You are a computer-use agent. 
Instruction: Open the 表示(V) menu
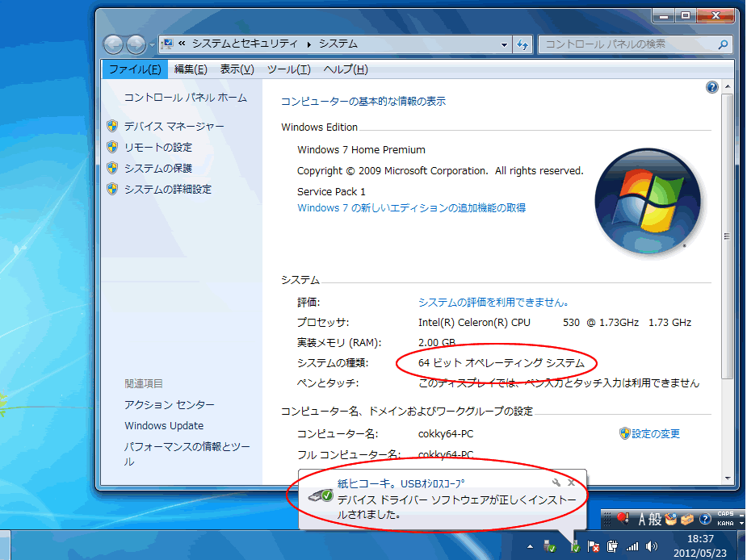click(237, 69)
